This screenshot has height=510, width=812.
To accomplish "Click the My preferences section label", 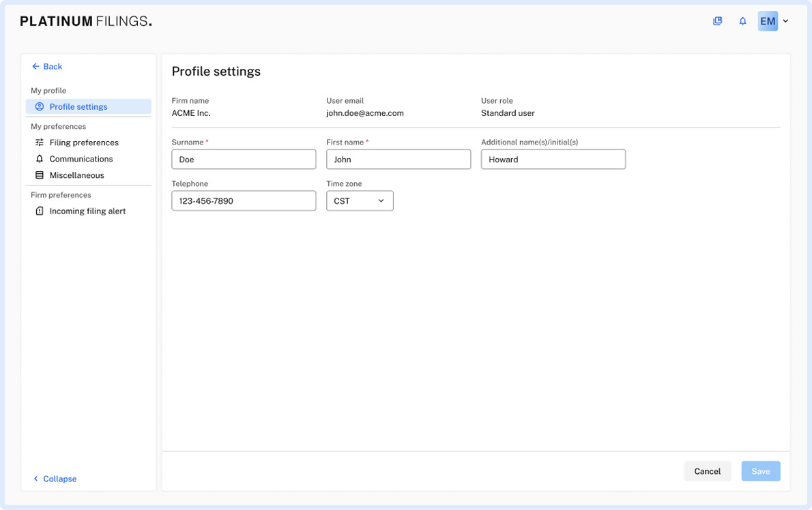I will tap(58, 127).
